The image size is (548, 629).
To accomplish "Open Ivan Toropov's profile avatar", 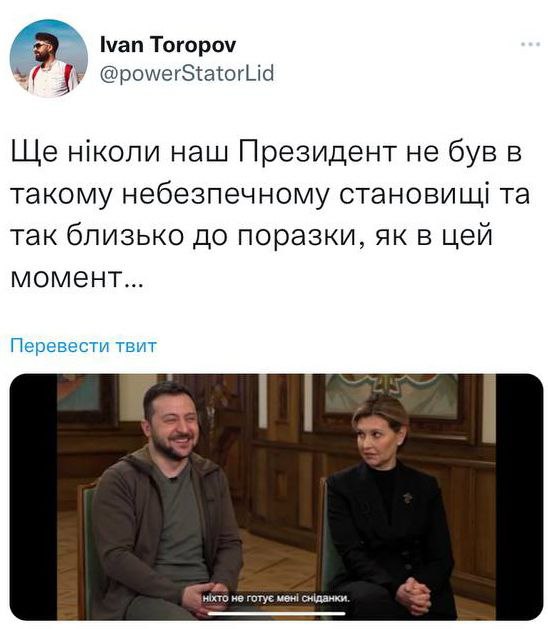I will [49, 59].
